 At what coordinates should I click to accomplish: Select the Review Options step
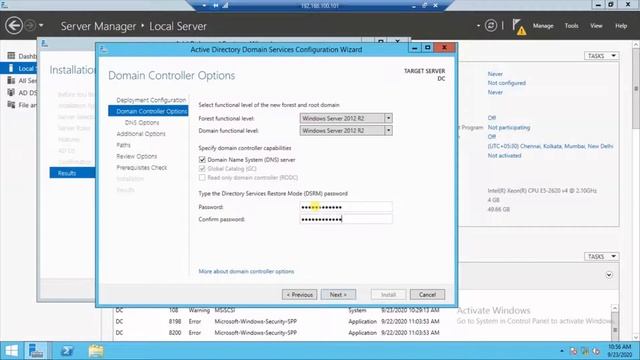[136, 156]
